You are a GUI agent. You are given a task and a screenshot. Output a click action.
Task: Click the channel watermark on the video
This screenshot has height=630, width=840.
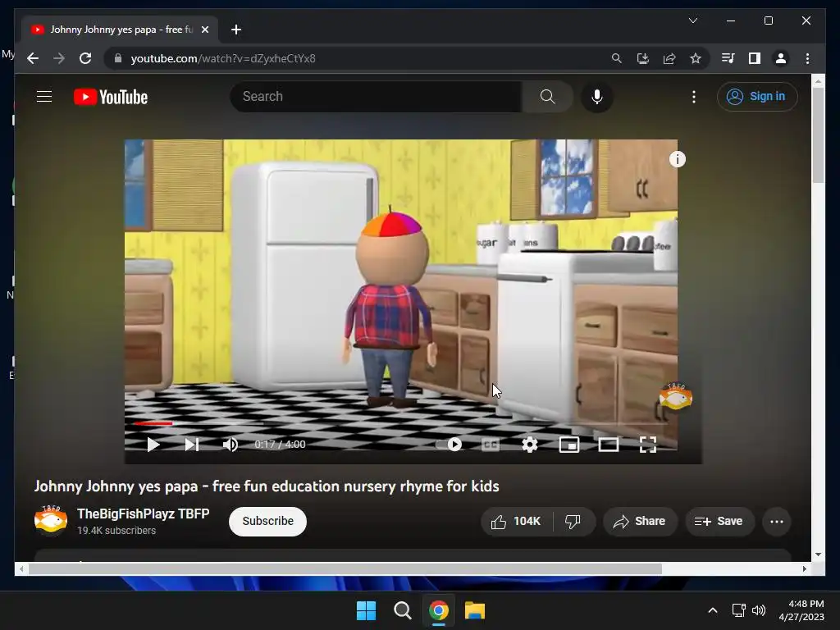(x=676, y=397)
